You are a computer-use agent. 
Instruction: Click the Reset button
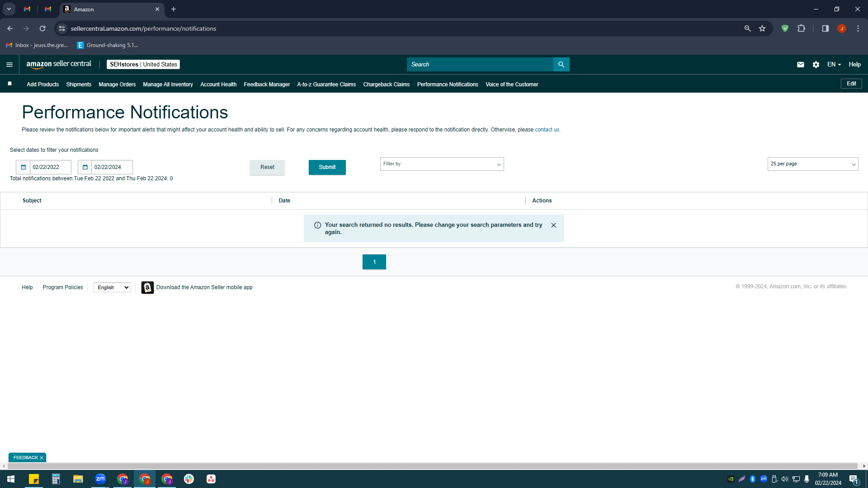[x=267, y=167]
